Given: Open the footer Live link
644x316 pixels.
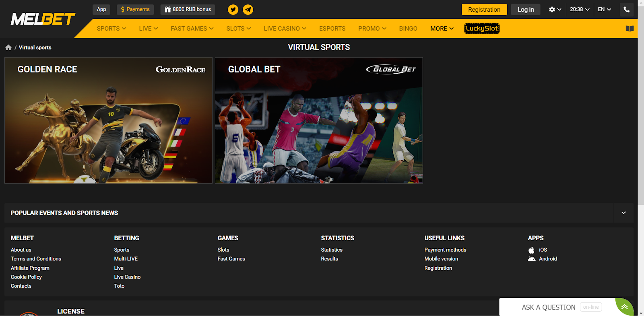Looking at the screenshot, I should coord(119,268).
